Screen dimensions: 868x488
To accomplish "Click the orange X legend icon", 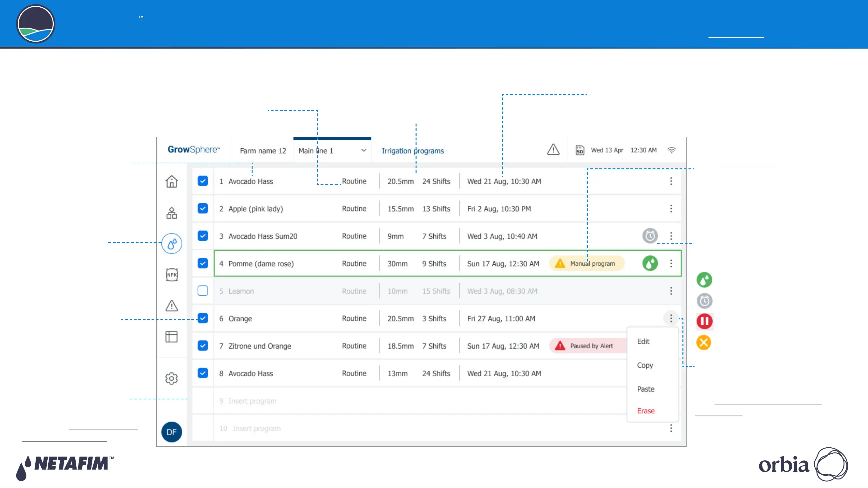I will coord(703,342).
